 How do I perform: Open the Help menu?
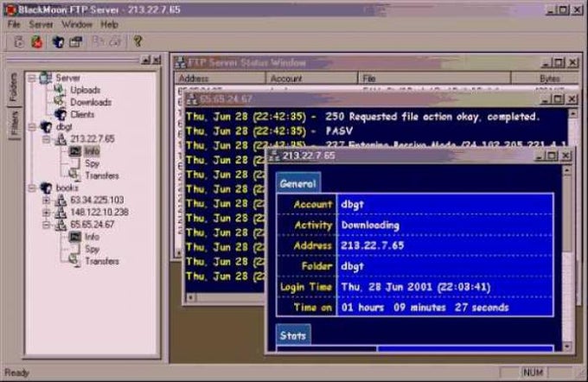110,25
